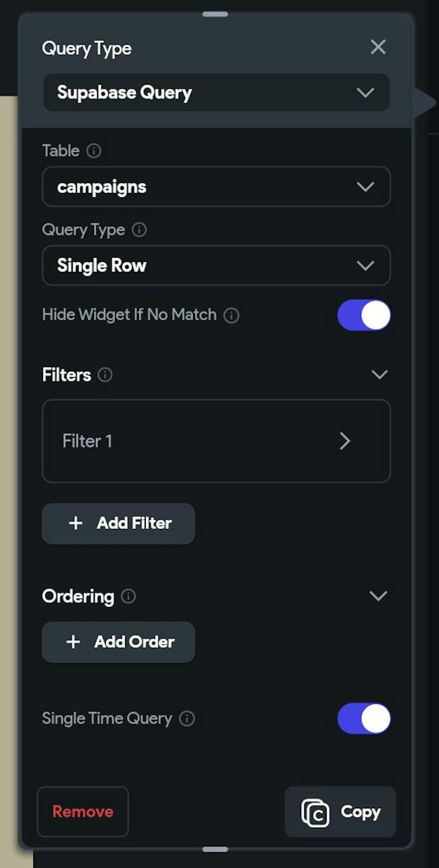Click the plus icon in Add Filter
This screenshot has height=868, width=439.
(x=76, y=523)
